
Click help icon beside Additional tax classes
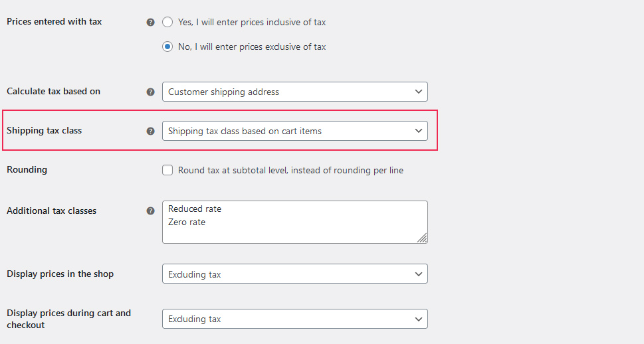coord(151,211)
